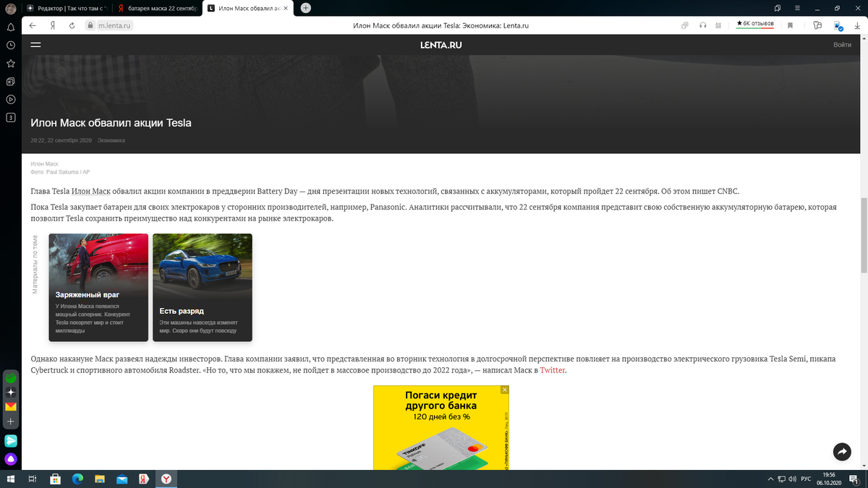Select the Илон Маск обвалил акции tab

click(x=249, y=8)
